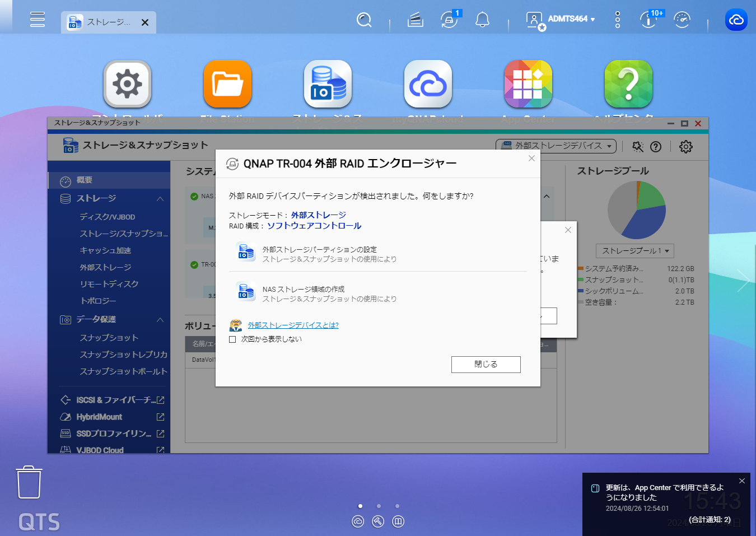Go to the third desktop page dot
Screen dimensions: 756x536
tap(397, 506)
